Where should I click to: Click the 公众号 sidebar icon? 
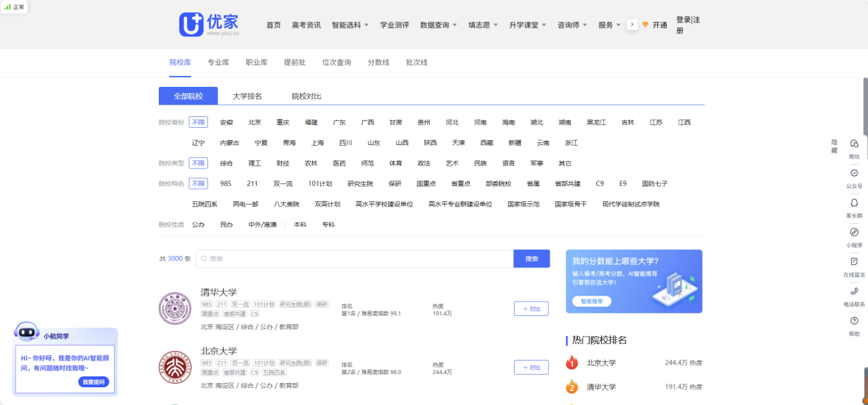click(x=854, y=173)
